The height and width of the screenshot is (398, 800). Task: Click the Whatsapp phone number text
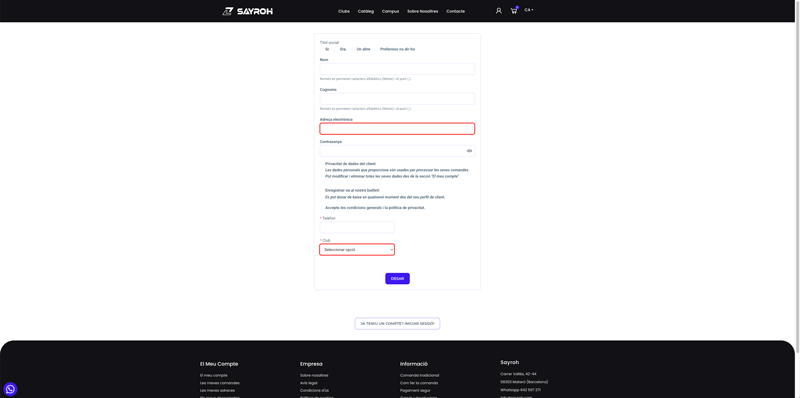pyautogui.click(x=520, y=390)
